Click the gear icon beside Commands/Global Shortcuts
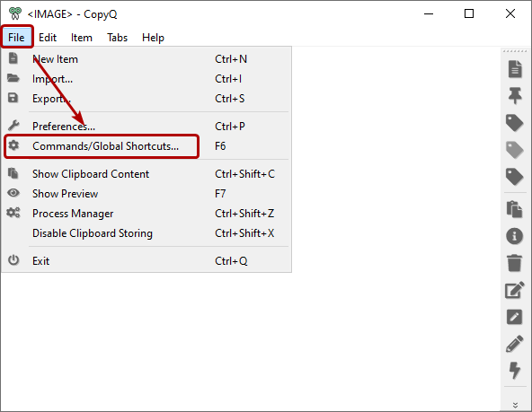 [13, 145]
